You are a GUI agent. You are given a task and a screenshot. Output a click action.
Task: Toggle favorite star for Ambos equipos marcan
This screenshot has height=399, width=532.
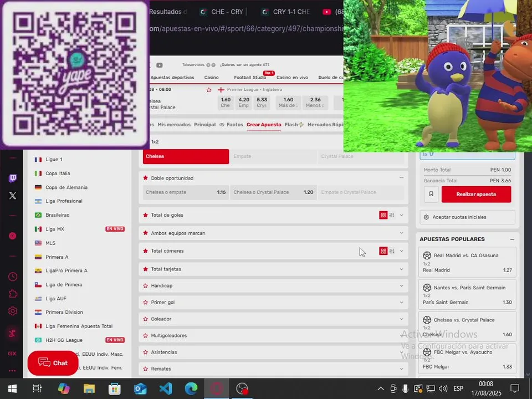coord(146,233)
